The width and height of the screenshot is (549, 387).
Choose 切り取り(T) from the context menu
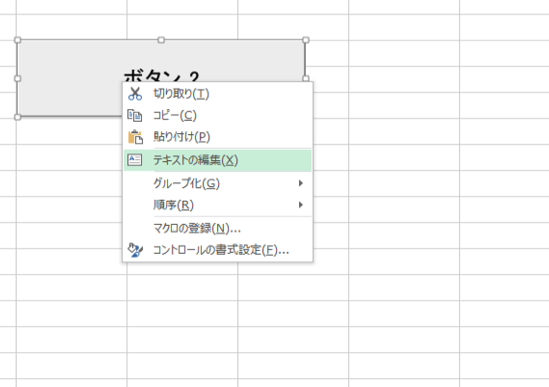tap(217, 94)
